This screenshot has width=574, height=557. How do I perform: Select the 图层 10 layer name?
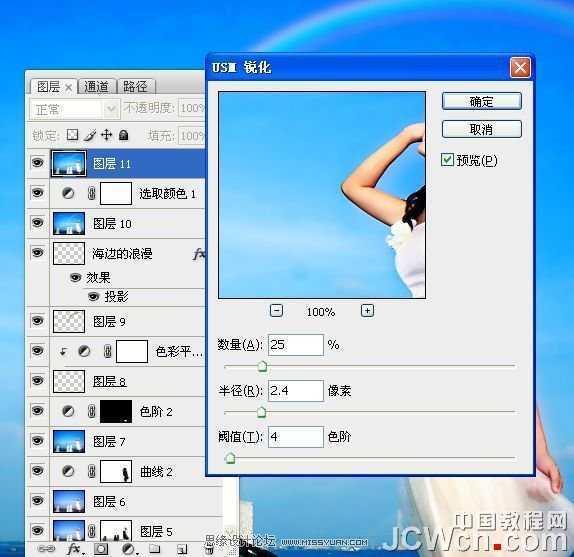coord(112,223)
